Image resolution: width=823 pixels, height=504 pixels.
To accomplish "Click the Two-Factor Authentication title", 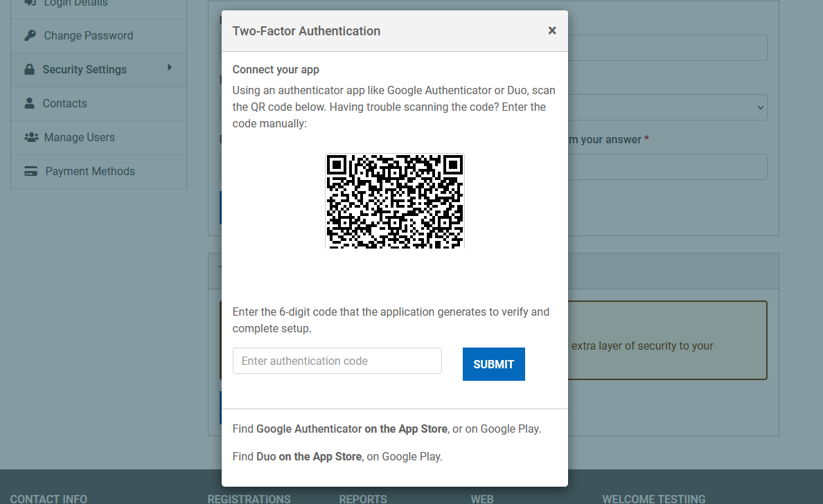I will click(x=306, y=31).
